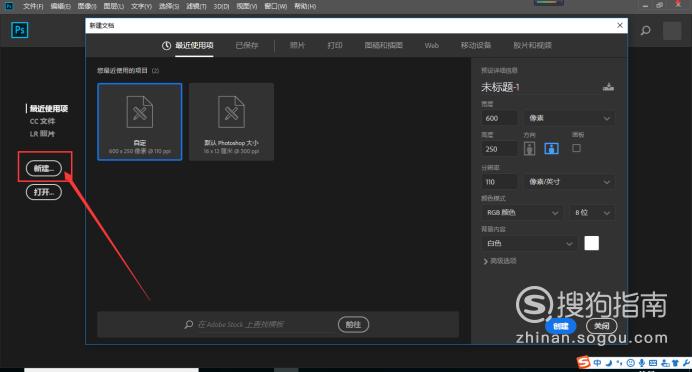Select CC 文件 in start sidebar
692x372 pixels.
click(42, 121)
